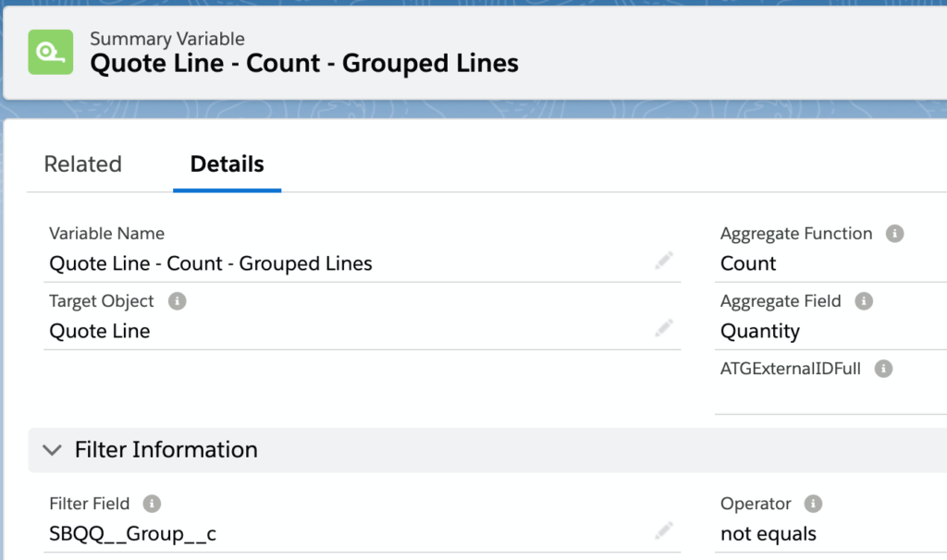Click the Aggregate Function value Count
The width and height of the screenshot is (947, 560).
(x=747, y=263)
